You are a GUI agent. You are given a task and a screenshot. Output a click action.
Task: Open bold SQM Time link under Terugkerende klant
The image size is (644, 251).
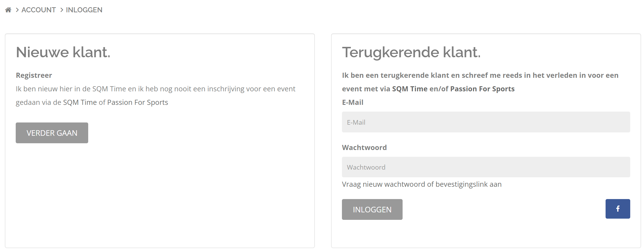coord(410,89)
